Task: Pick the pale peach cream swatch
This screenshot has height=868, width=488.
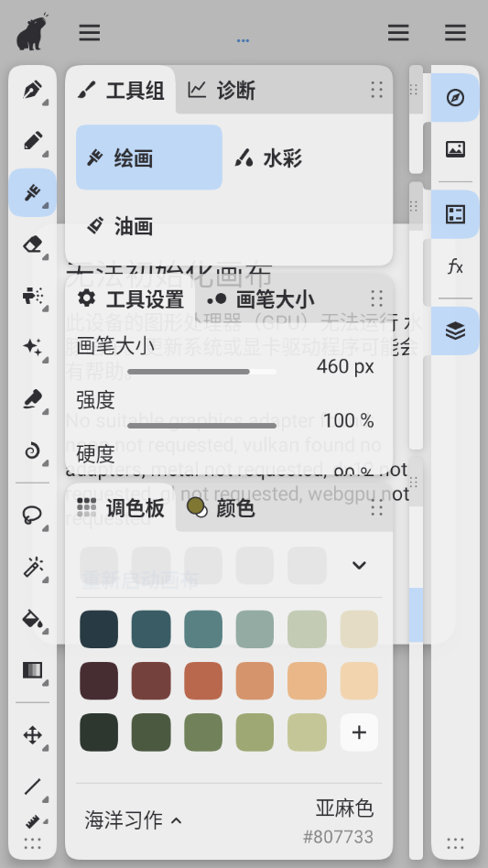Action: pyautogui.click(x=359, y=681)
